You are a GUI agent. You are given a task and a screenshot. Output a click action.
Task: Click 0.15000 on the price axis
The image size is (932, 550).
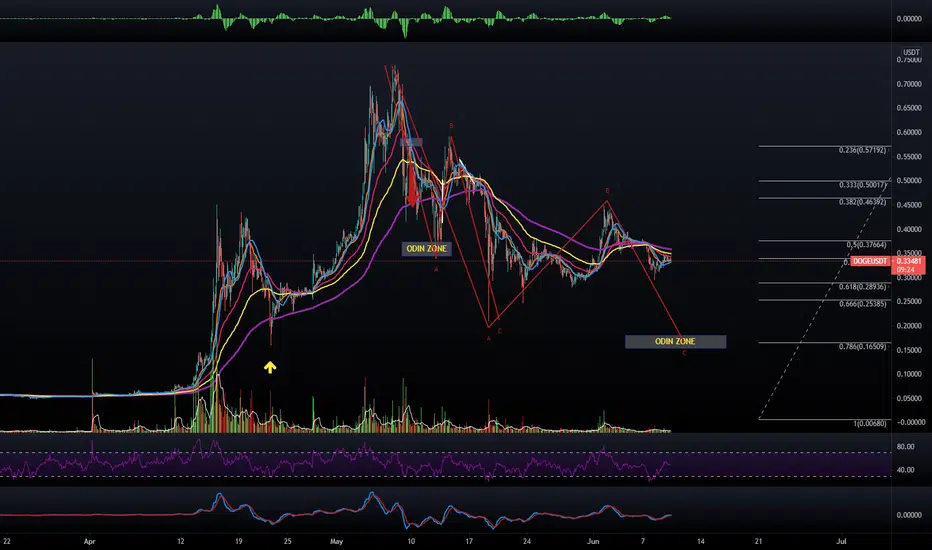tap(909, 350)
